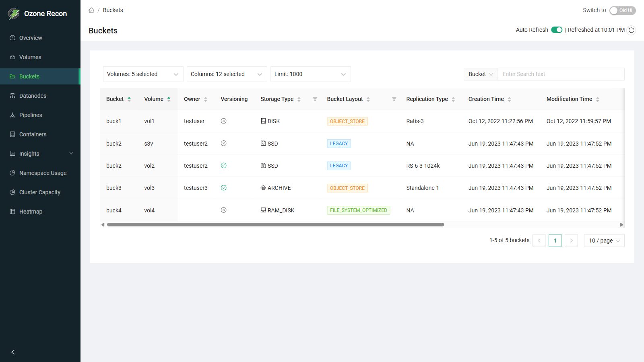The height and width of the screenshot is (362, 644).
Task: Click the 1-5 of 5 buckets text
Action: click(510, 240)
